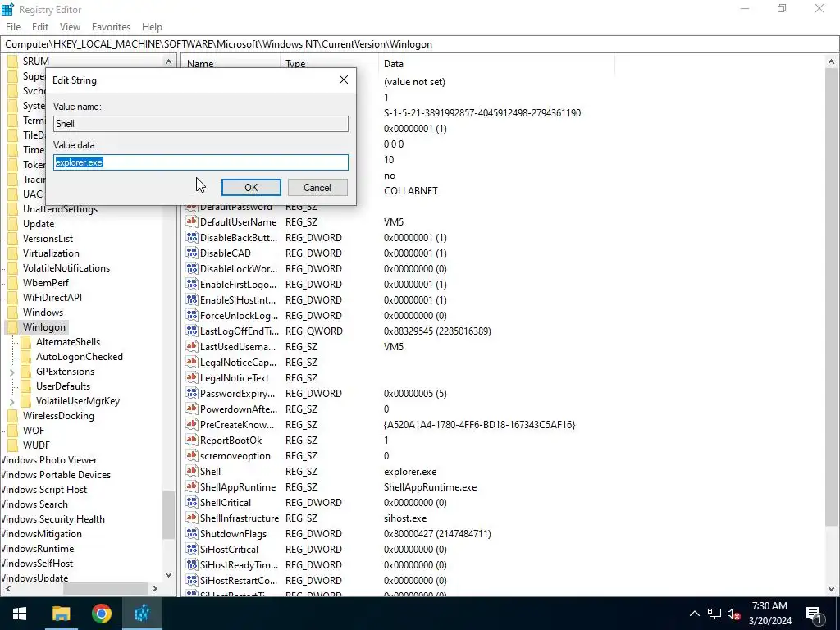840x630 pixels.
Task: Open the Favorites menu
Action: click(111, 27)
